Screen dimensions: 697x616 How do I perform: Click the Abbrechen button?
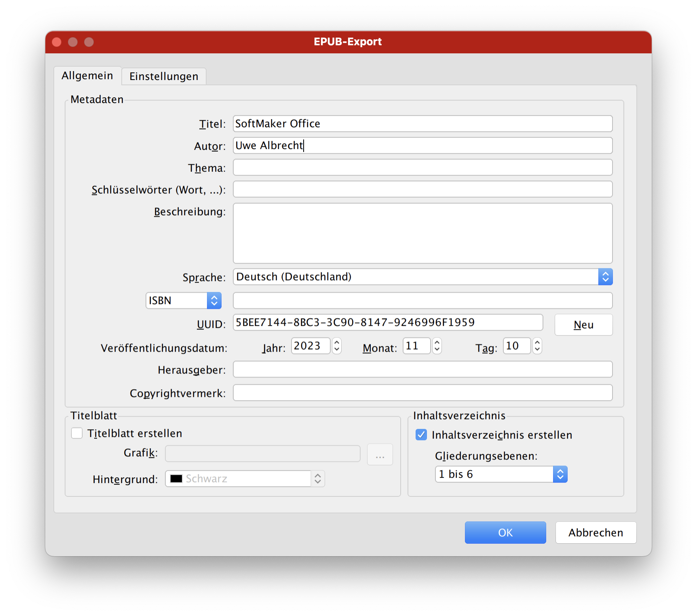596,532
